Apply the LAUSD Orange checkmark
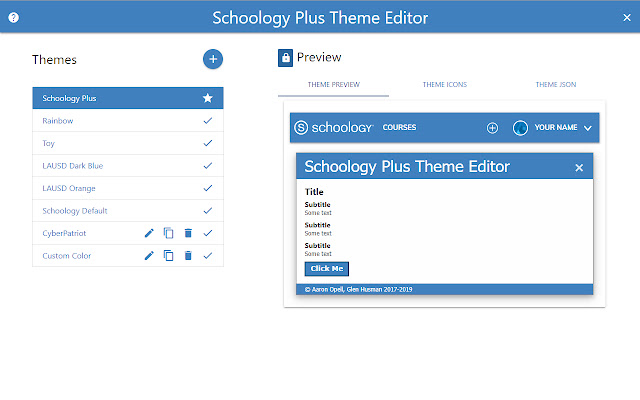 tap(208, 188)
